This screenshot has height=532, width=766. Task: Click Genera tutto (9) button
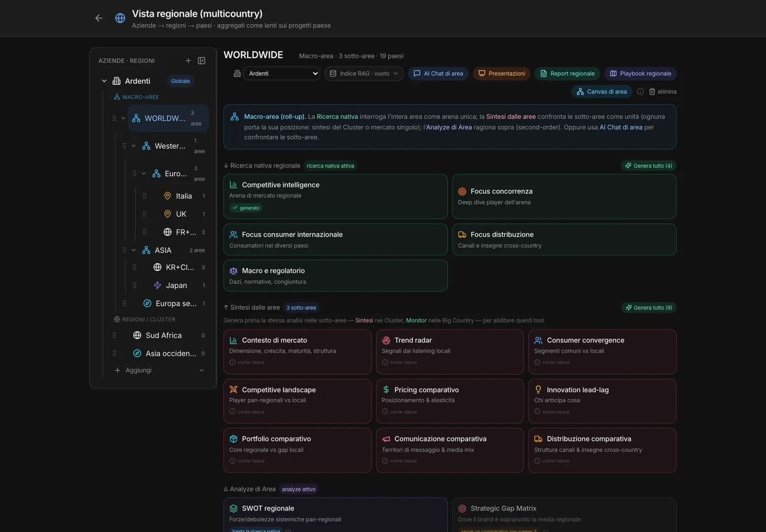tap(648, 307)
